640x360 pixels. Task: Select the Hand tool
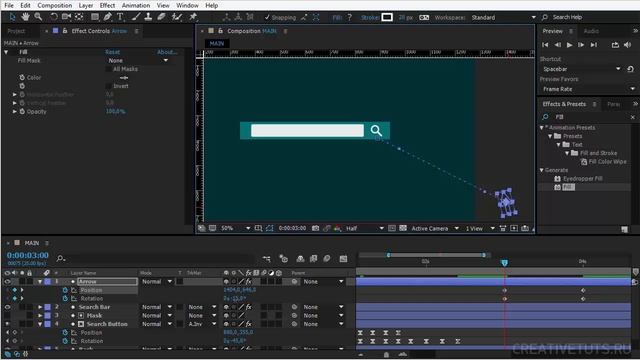point(25,17)
